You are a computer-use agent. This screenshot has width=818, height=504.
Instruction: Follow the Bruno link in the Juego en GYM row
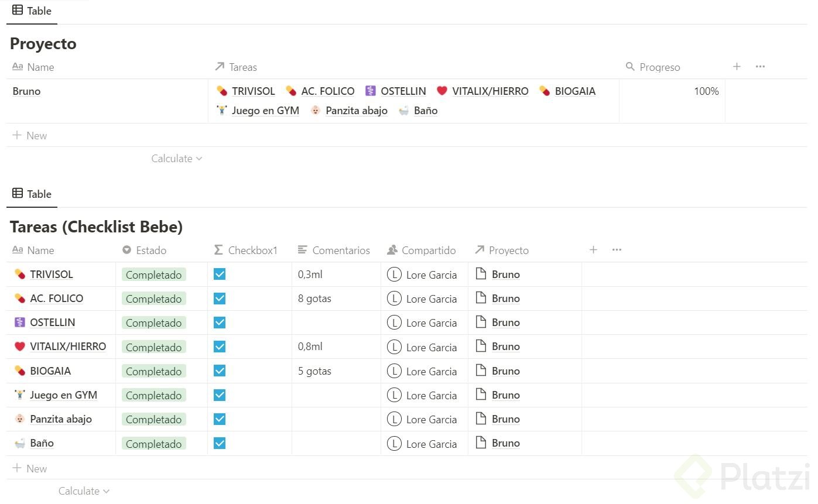coord(506,395)
